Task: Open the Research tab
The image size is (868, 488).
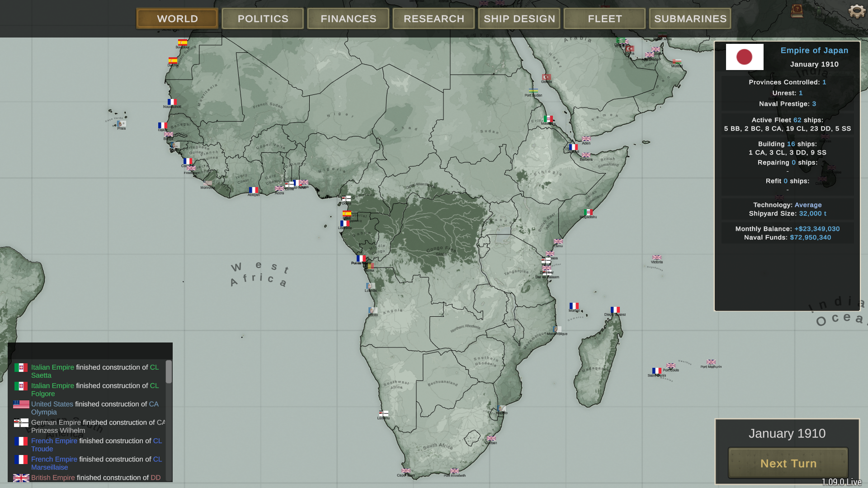Action: pos(434,19)
